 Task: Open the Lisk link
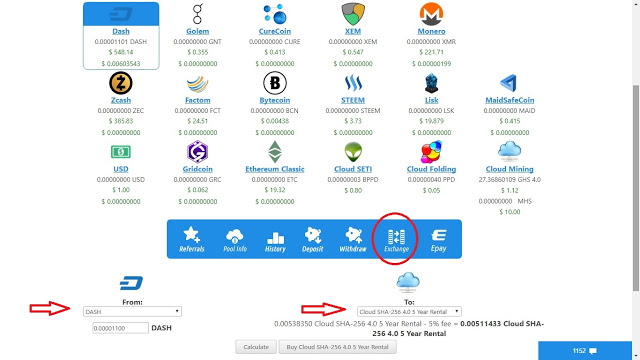(431, 100)
